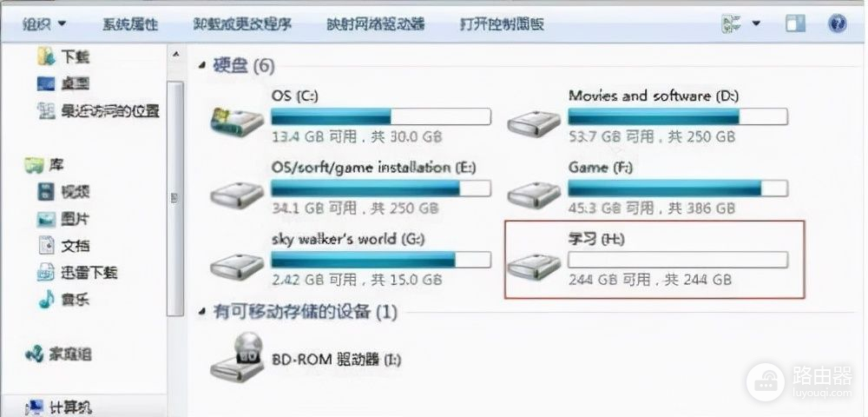Open the 学习 (H:) drive icon
Screen dimensions: 868x417
[534, 266]
